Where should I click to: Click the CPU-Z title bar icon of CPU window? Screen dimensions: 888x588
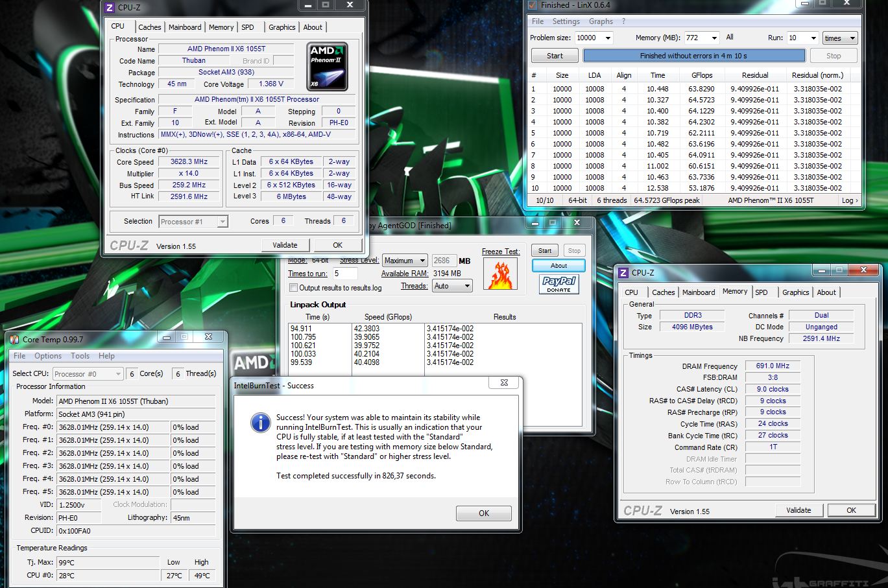(x=110, y=7)
